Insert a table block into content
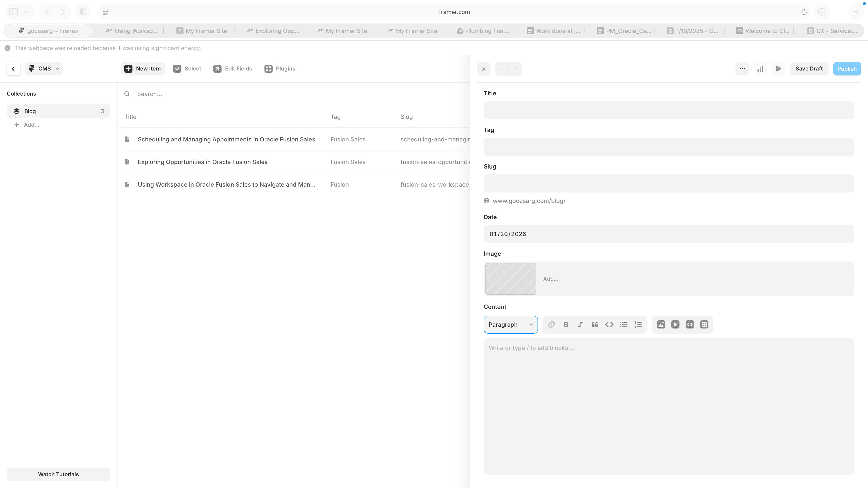The width and height of the screenshot is (868, 488). [x=704, y=325]
